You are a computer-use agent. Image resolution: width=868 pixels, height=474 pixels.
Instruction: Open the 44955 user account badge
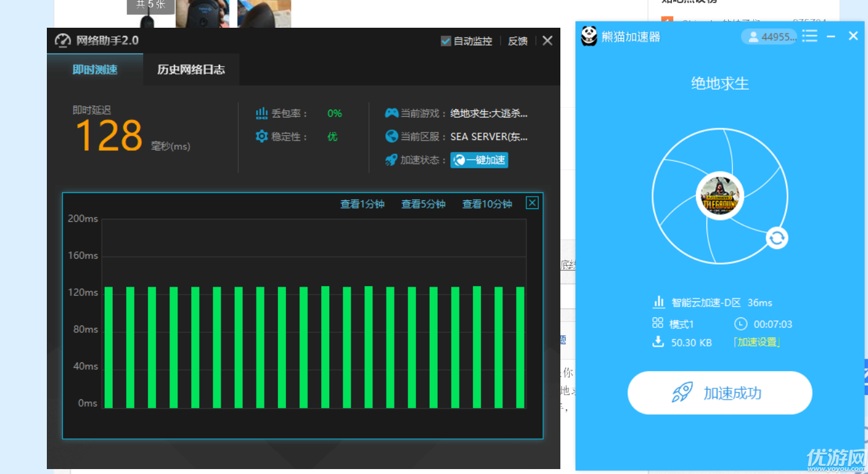769,37
